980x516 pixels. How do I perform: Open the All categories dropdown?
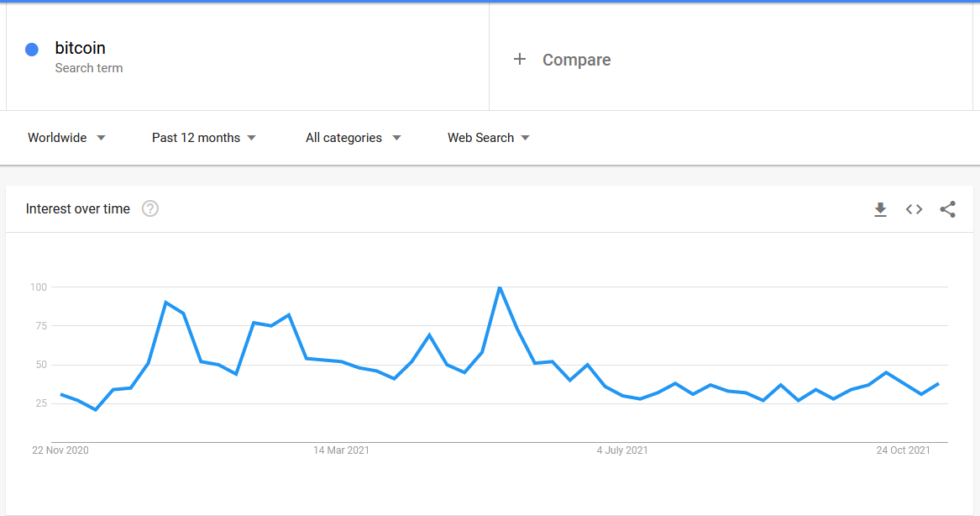354,138
